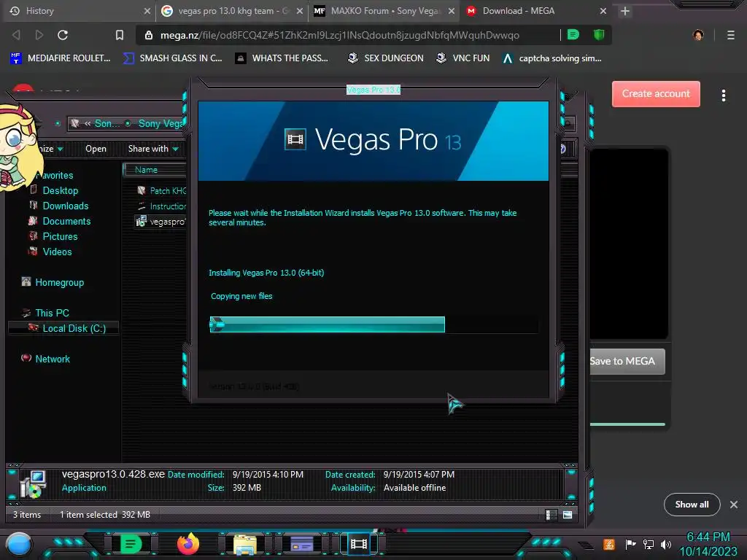Open Vegas Pro installer taskbar icon
This screenshot has width=747, height=560.
point(359,544)
